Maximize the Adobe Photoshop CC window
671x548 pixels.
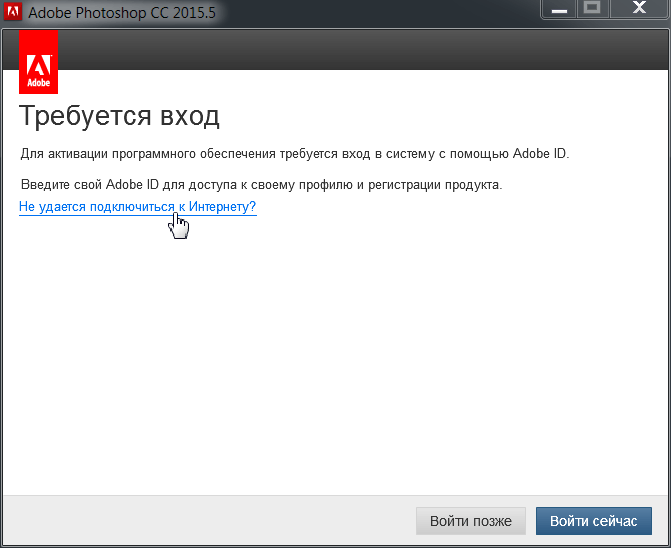[x=592, y=9]
